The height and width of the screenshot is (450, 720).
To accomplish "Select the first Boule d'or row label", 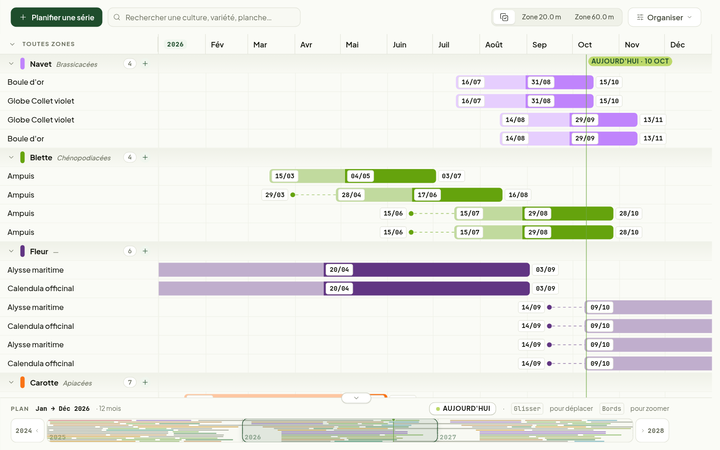I will pos(26,82).
